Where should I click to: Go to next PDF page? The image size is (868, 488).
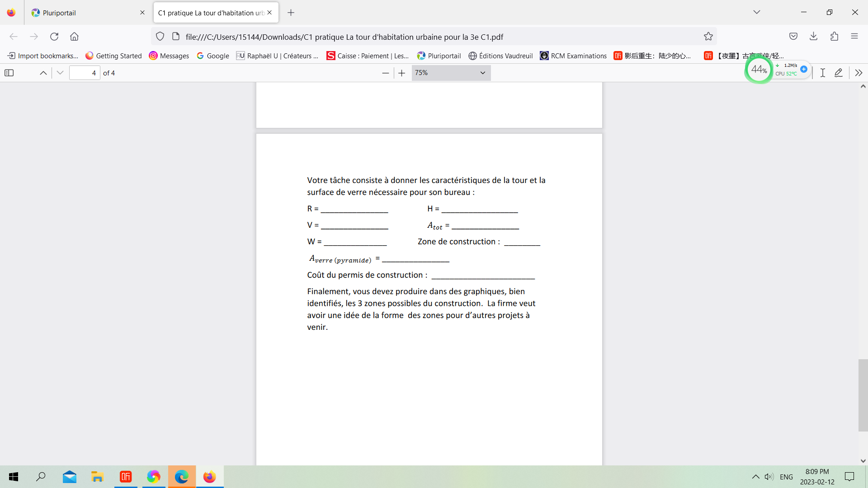(60, 73)
